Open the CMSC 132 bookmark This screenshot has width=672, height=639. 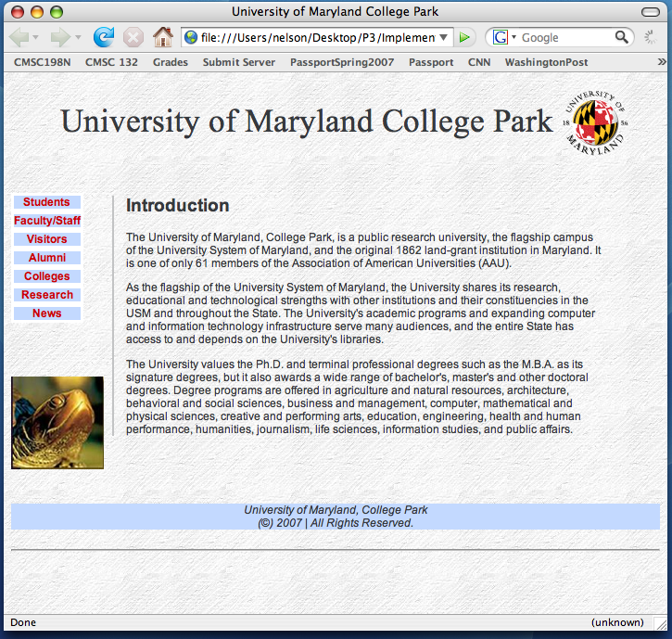(111, 62)
